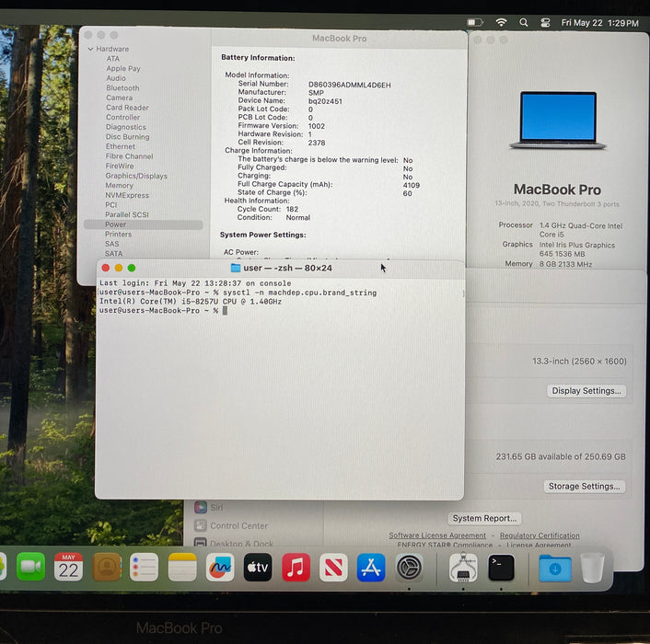Click storage text 231.65 GB available

click(x=561, y=456)
